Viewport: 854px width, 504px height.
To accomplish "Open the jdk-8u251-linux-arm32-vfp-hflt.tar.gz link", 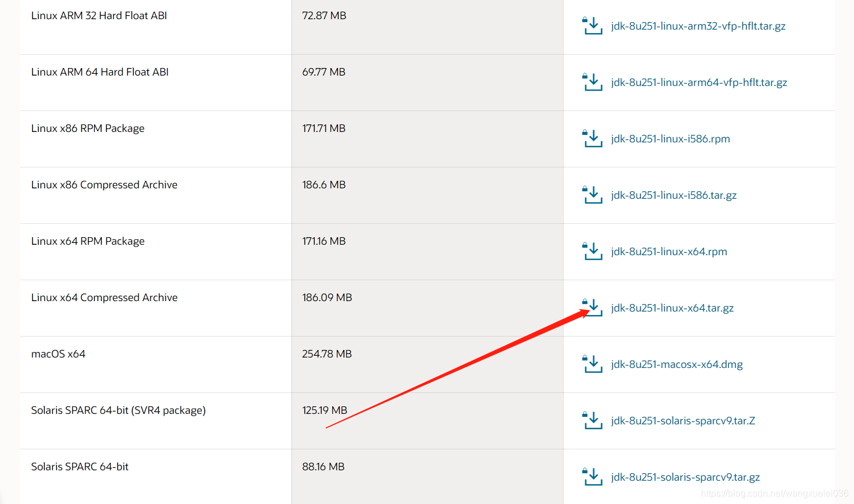I will point(698,26).
